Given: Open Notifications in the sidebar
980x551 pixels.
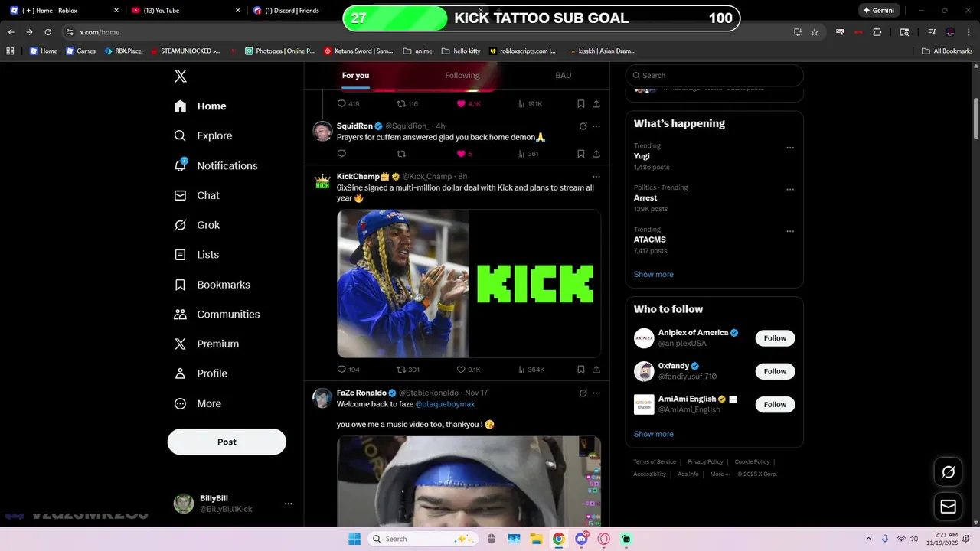Looking at the screenshot, I should [x=216, y=165].
